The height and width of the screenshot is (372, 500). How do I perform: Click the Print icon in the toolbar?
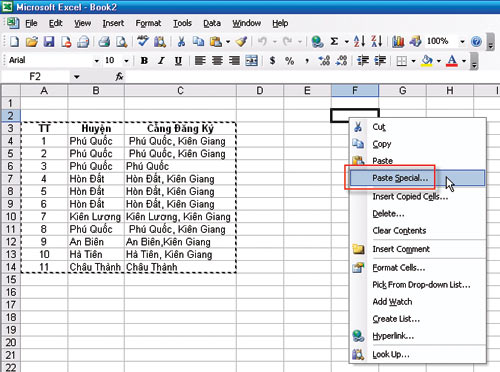click(x=104, y=42)
